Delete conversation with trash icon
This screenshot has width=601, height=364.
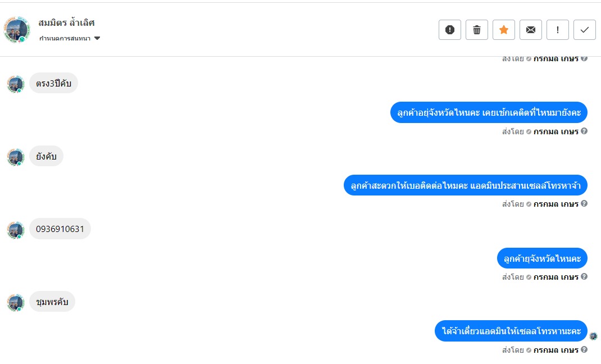point(476,30)
